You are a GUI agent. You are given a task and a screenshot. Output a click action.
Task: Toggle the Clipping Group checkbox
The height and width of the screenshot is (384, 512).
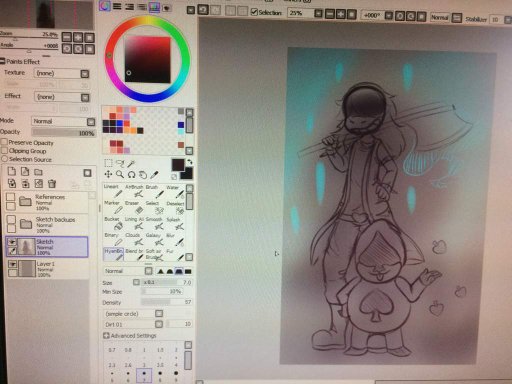tap(4, 151)
